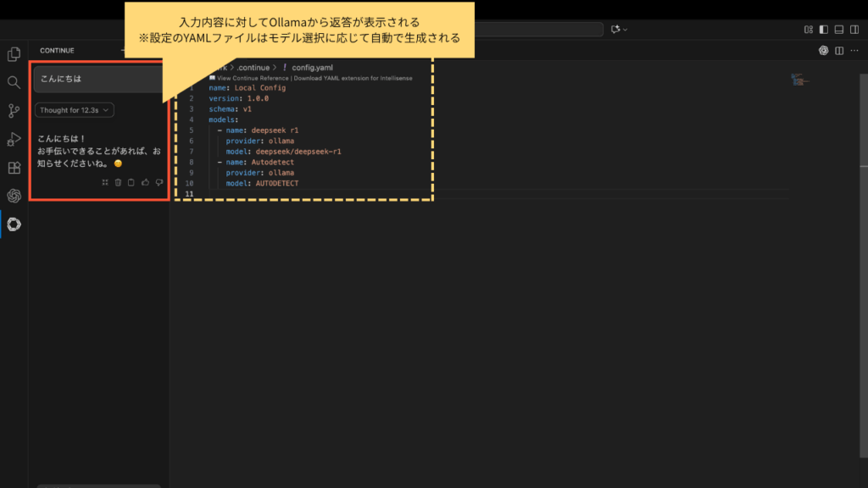Click the "View Continue Reference" link
Image resolution: width=868 pixels, height=488 pixels.
[253, 77]
